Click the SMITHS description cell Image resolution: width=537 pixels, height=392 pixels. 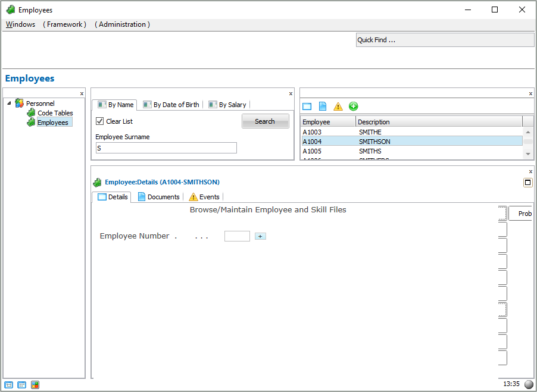(370, 151)
